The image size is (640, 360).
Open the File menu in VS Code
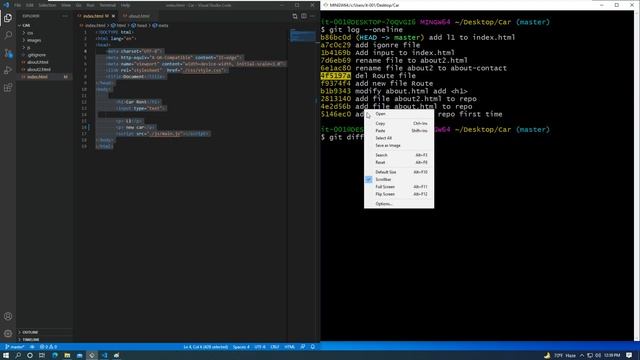17,5
